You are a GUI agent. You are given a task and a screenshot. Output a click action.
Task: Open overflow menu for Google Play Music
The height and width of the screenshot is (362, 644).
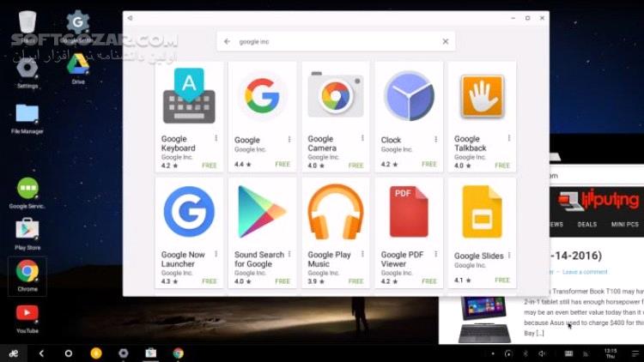coord(362,254)
